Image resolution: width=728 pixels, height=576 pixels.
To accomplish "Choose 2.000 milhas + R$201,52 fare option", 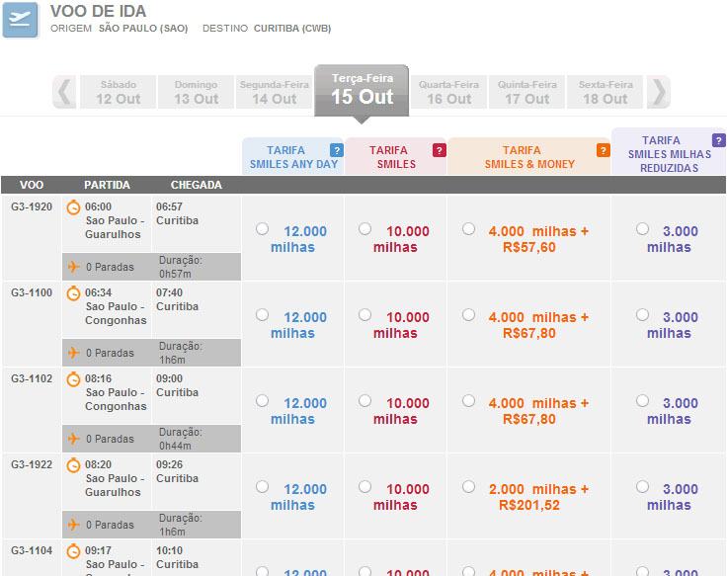I will [468, 487].
